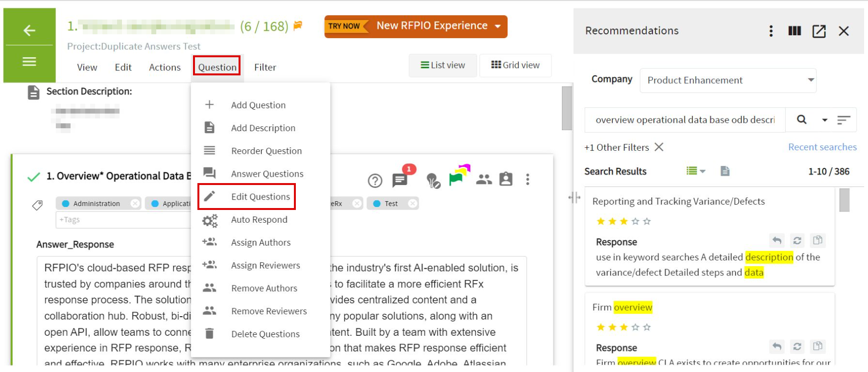The image size is (868, 372).
Task: Click the tag icon beside Administration
Action: point(37,205)
